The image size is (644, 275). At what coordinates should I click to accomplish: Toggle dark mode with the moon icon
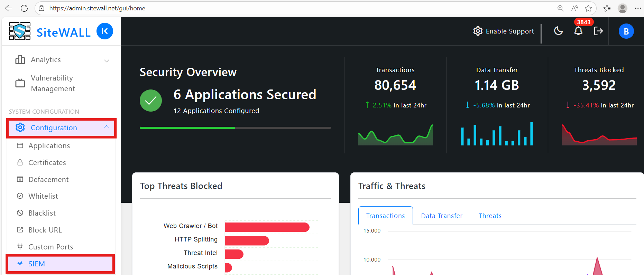558,31
